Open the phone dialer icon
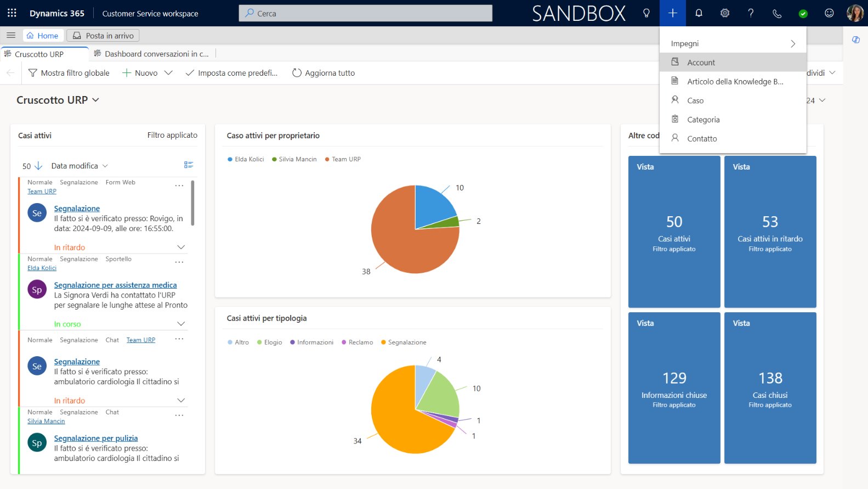The image size is (868, 489). 777,13
